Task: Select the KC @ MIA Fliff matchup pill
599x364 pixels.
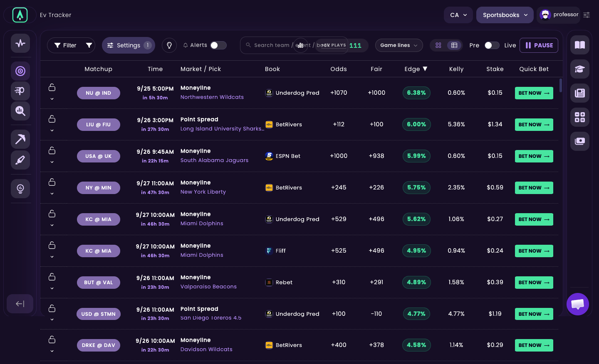Action: [x=99, y=251]
